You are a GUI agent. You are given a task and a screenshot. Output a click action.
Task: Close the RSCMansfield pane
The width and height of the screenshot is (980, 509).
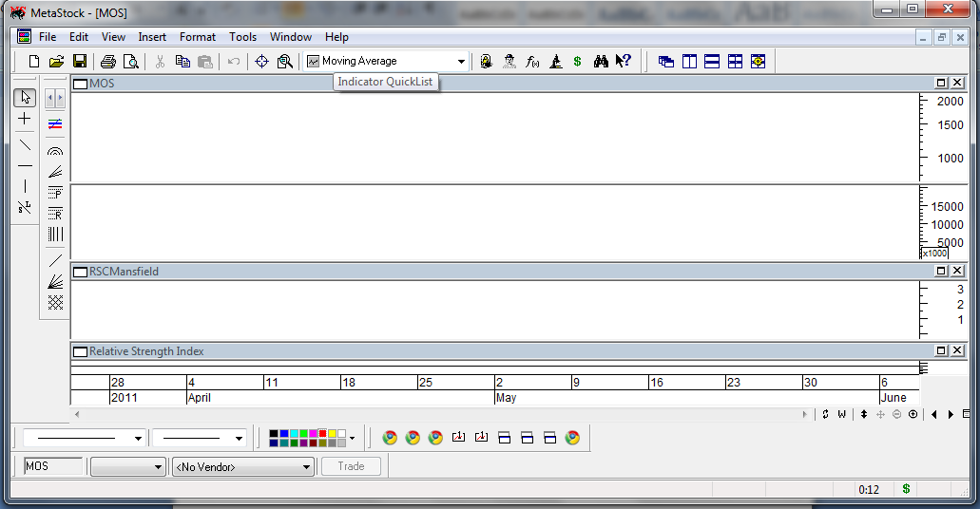click(x=957, y=271)
